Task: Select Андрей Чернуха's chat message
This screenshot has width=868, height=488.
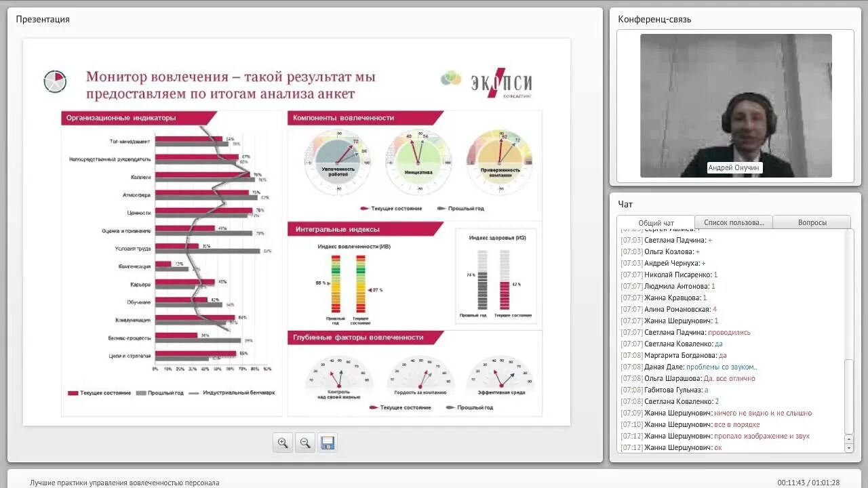Action: tap(663, 263)
